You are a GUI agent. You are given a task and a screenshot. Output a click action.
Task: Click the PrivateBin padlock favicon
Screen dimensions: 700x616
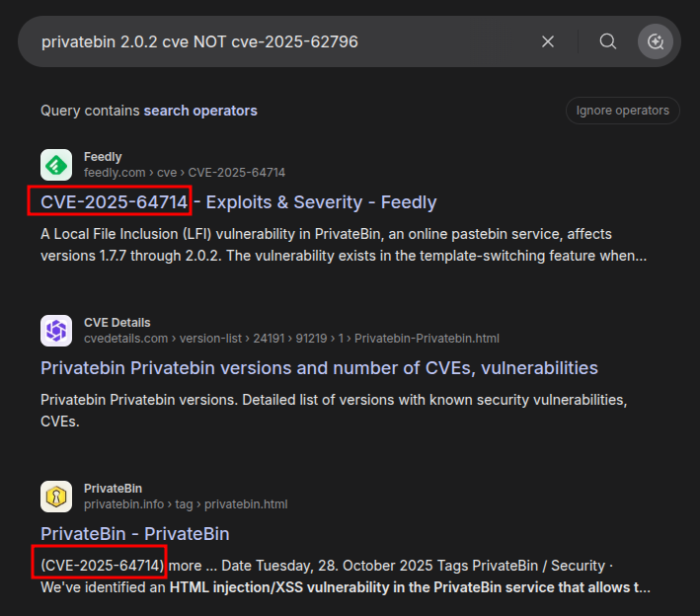56,497
